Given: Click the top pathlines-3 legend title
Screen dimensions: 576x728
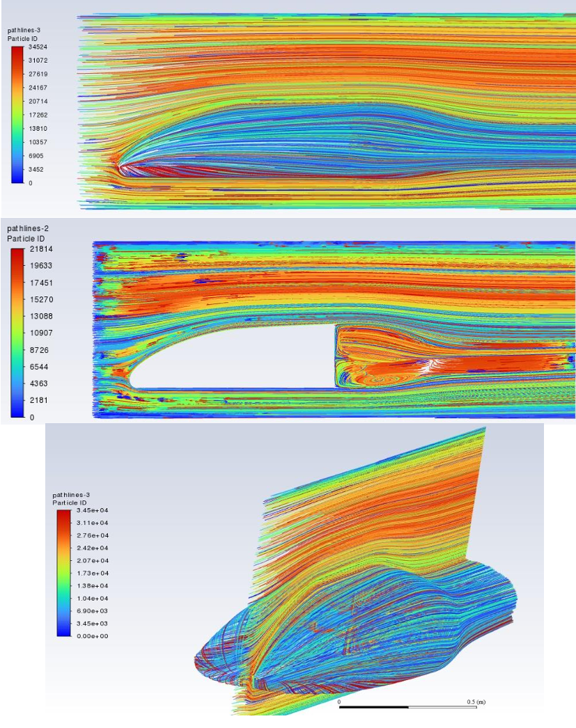Looking at the screenshot, I should (x=23, y=31).
